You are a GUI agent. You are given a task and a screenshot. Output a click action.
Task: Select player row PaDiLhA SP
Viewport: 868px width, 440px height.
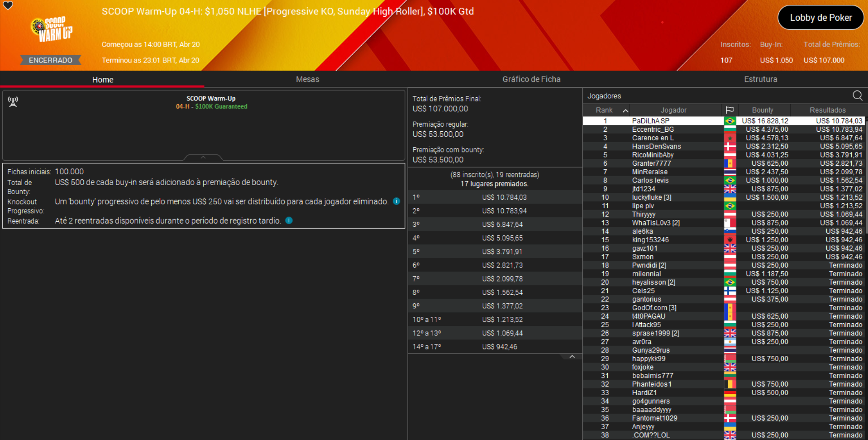(x=723, y=121)
